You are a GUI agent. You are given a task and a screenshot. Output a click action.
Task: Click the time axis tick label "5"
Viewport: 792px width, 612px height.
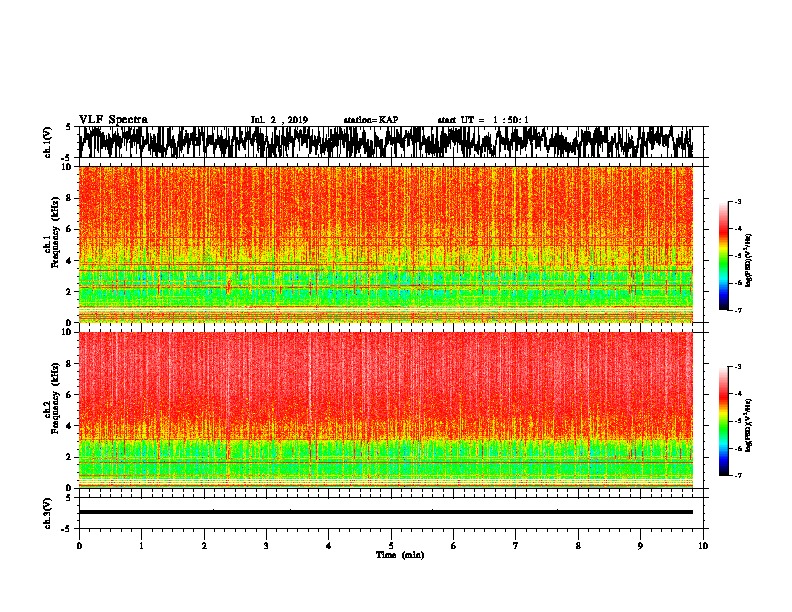[391, 546]
